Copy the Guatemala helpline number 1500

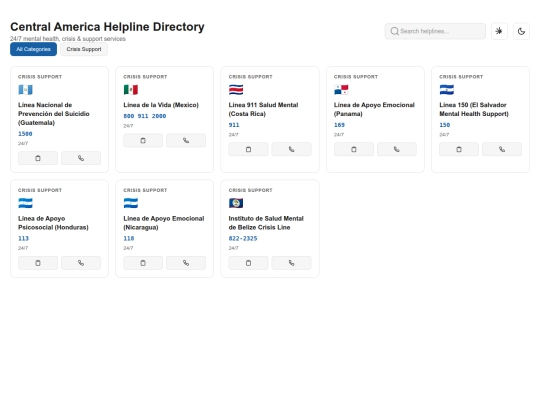coord(38,158)
